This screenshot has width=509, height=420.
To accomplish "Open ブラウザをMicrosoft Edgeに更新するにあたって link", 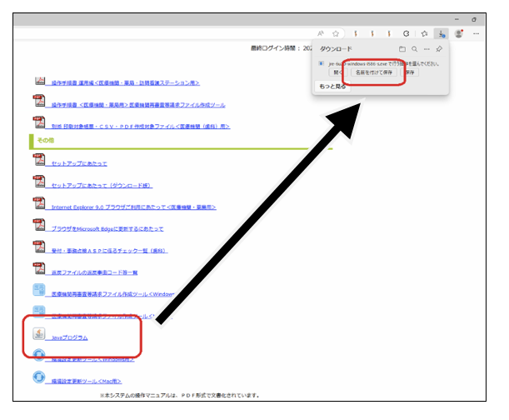I will tap(107, 229).
